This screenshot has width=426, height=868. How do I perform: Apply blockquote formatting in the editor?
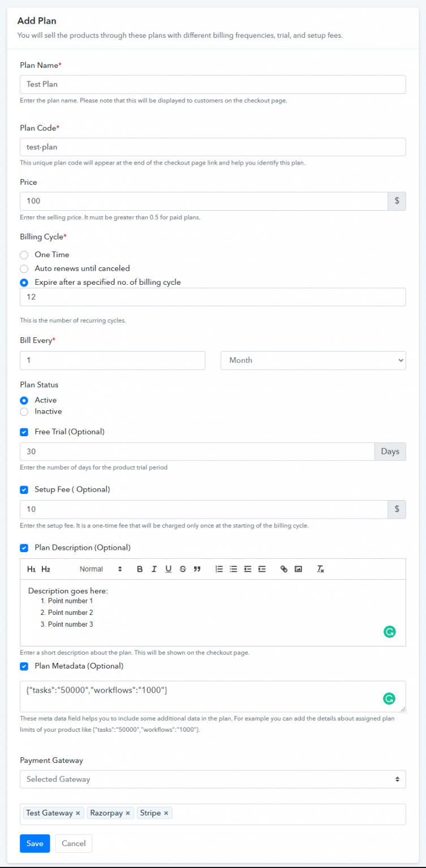(197, 569)
